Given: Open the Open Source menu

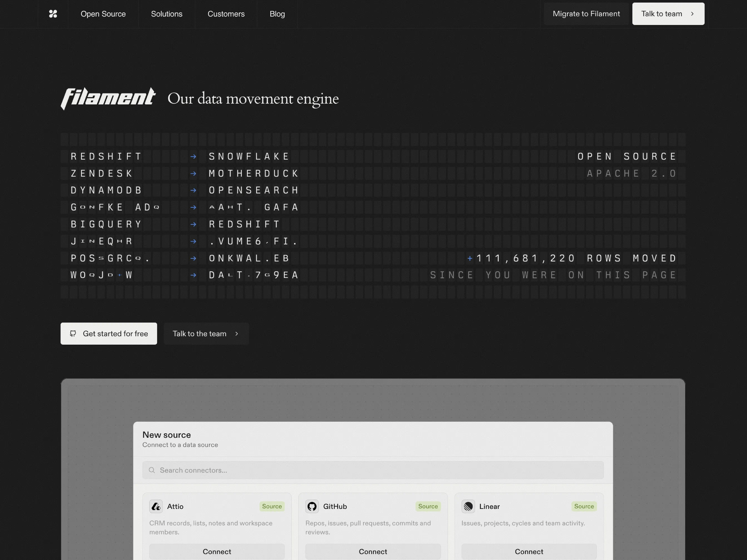Looking at the screenshot, I should tap(103, 14).
